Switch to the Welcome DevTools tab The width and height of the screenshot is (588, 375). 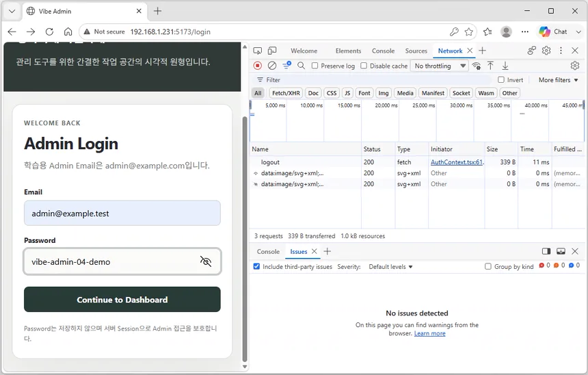pos(304,51)
